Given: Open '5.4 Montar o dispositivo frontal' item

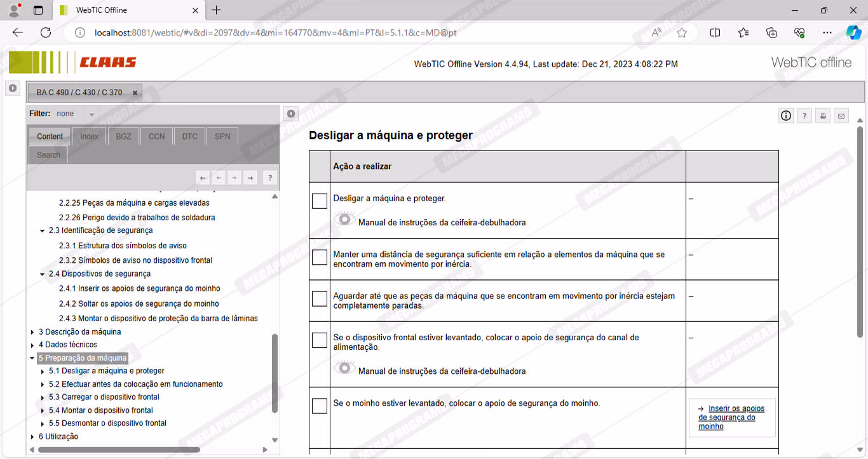Looking at the screenshot, I should tap(101, 410).
